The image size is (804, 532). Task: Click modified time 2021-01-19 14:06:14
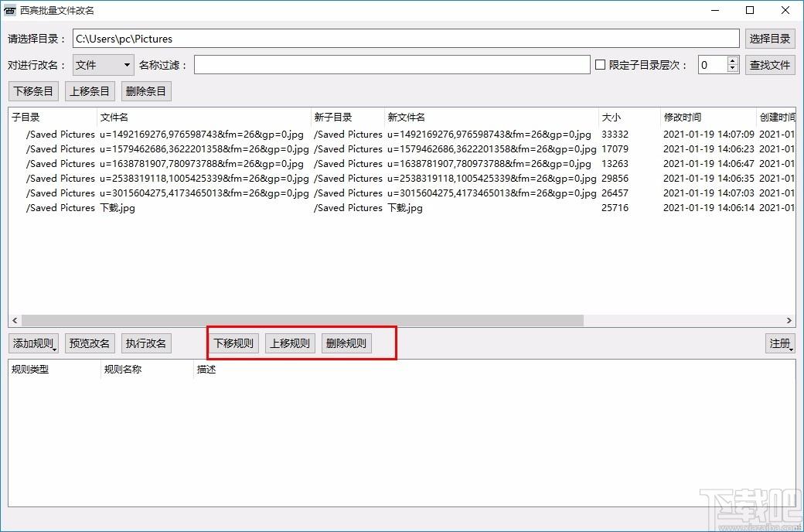(709, 208)
